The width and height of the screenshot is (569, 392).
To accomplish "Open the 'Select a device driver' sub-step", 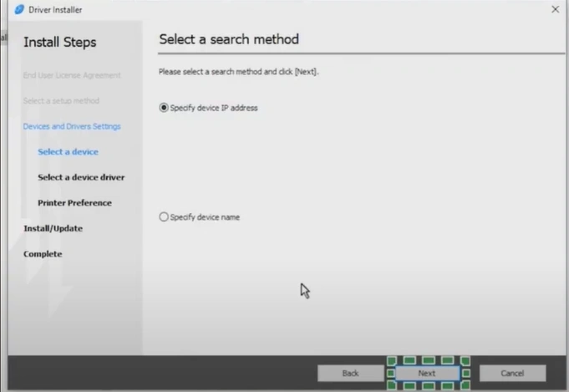I will 81,177.
